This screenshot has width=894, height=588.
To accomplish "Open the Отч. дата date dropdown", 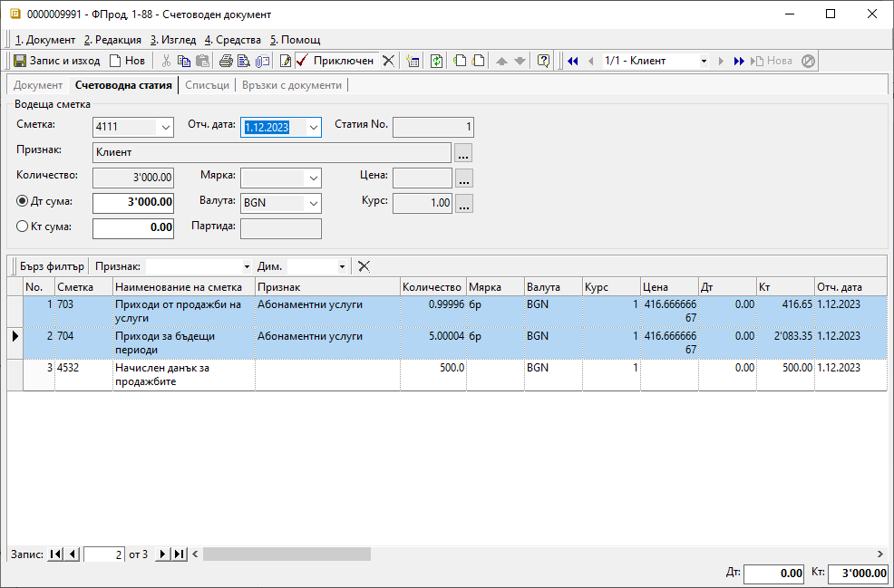I will click(x=313, y=128).
